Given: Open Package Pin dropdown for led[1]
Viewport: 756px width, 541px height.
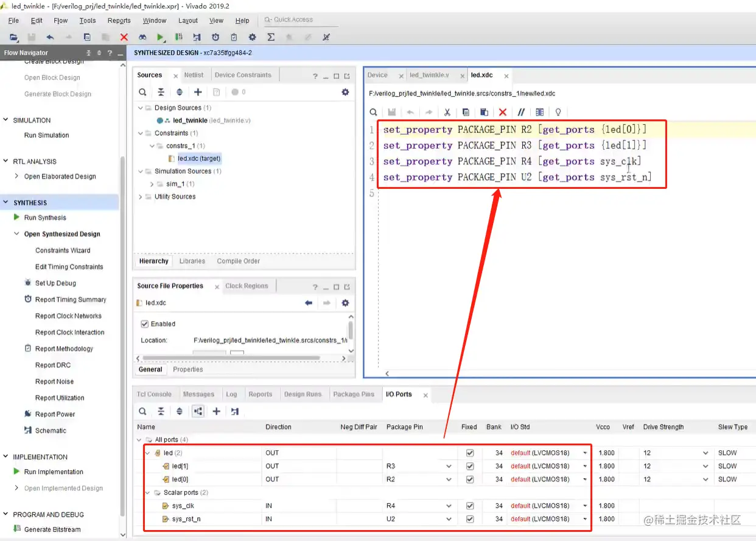Looking at the screenshot, I should coord(449,466).
